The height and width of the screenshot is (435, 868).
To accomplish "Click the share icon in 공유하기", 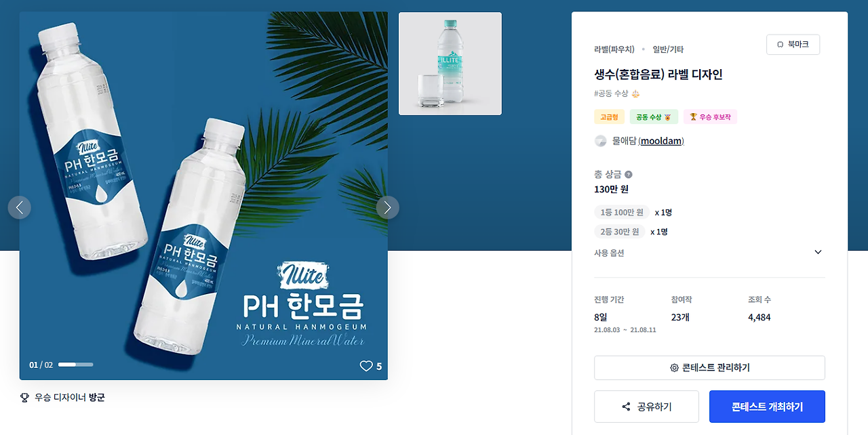I will click(x=626, y=407).
